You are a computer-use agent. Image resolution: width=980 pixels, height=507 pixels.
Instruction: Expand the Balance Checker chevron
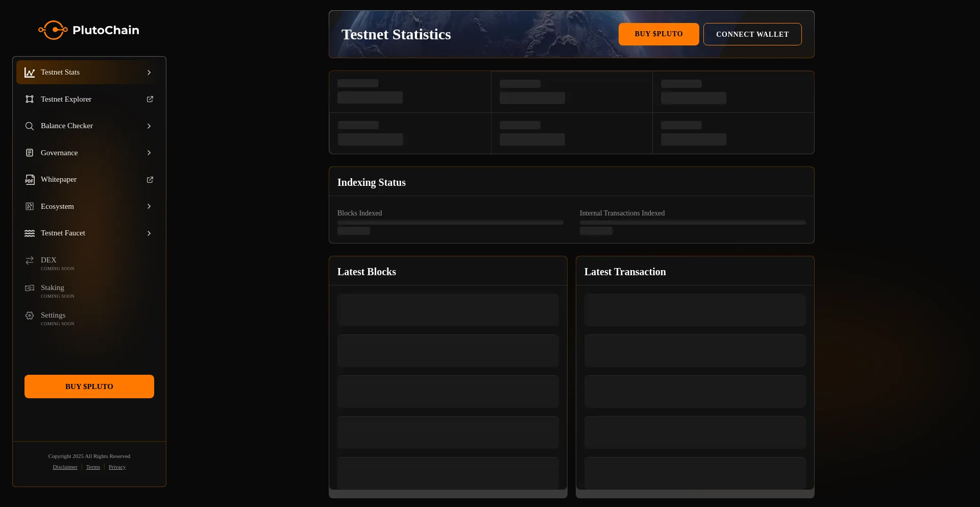pos(149,126)
